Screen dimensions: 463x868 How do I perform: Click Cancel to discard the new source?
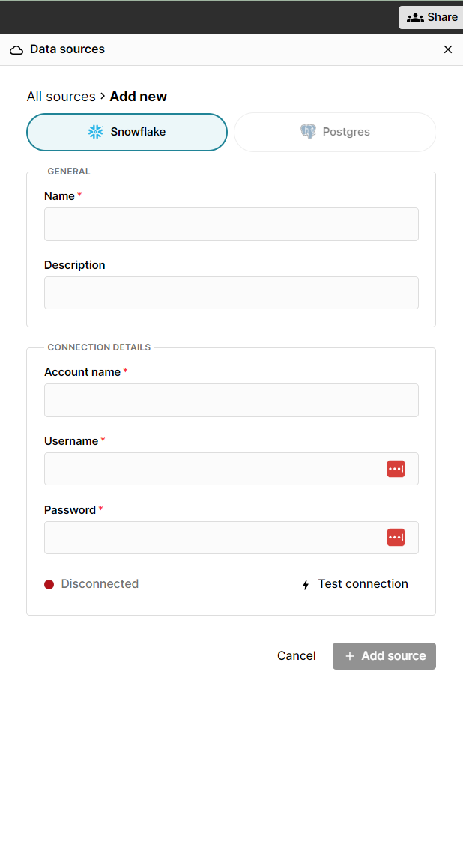pyautogui.click(x=296, y=655)
